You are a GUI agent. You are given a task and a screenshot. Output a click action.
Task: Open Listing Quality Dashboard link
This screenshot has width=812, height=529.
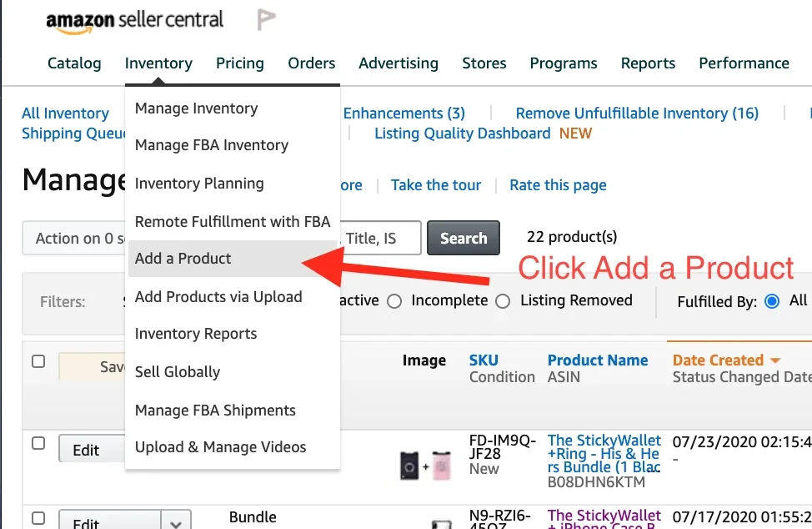click(x=463, y=134)
